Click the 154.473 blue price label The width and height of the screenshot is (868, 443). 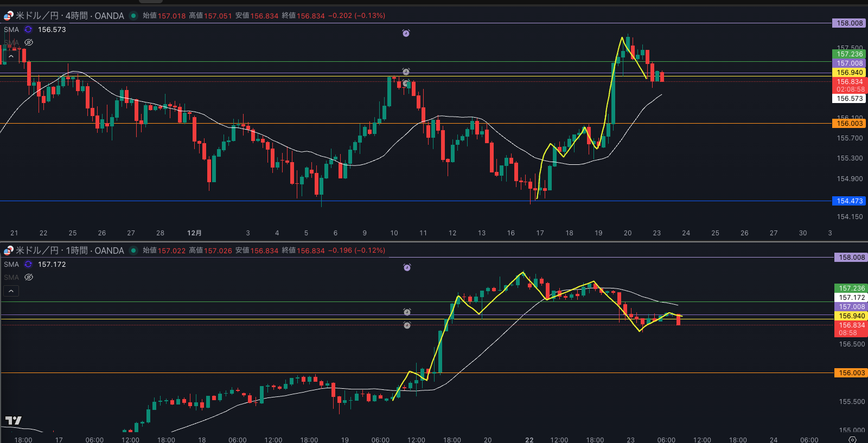point(849,201)
